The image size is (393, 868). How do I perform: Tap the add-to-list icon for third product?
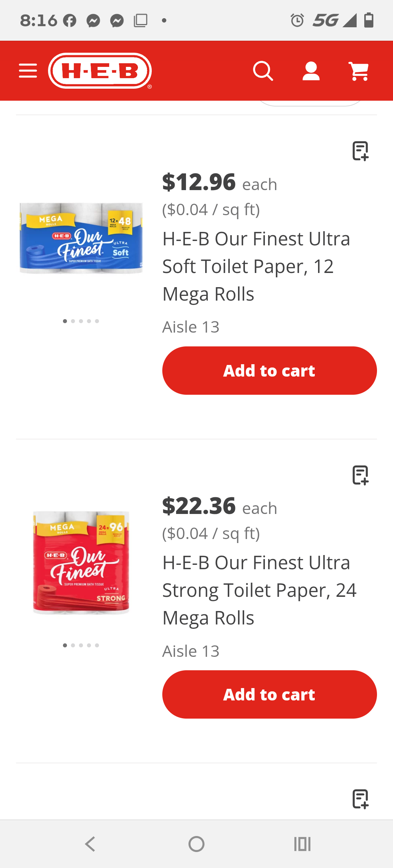pyautogui.click(x=360, y=799)
